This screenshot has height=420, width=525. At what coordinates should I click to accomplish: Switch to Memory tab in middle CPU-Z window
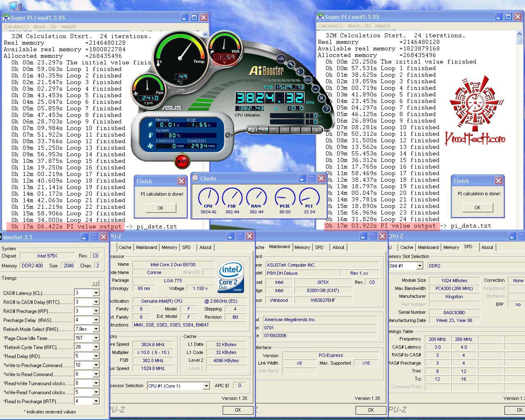[302, 247]
